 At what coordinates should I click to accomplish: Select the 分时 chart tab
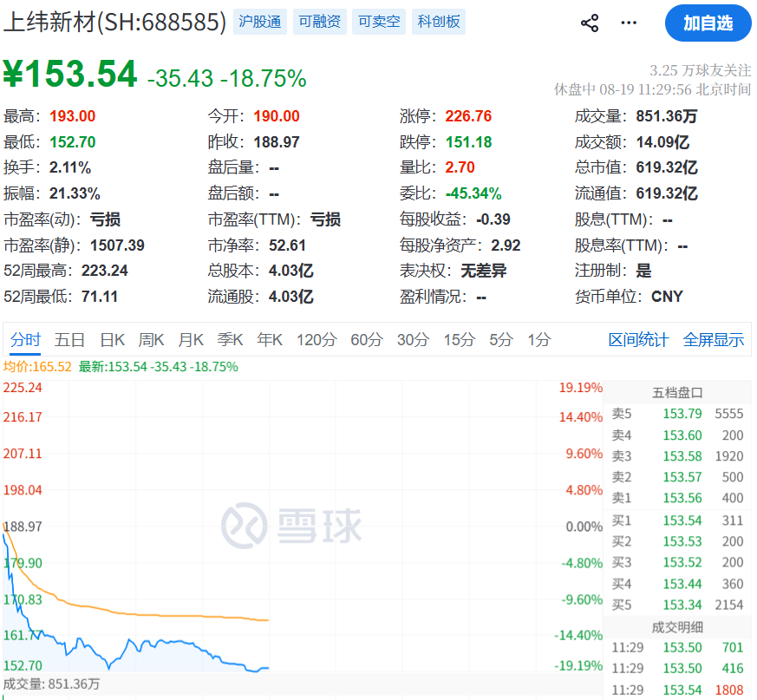25,340
